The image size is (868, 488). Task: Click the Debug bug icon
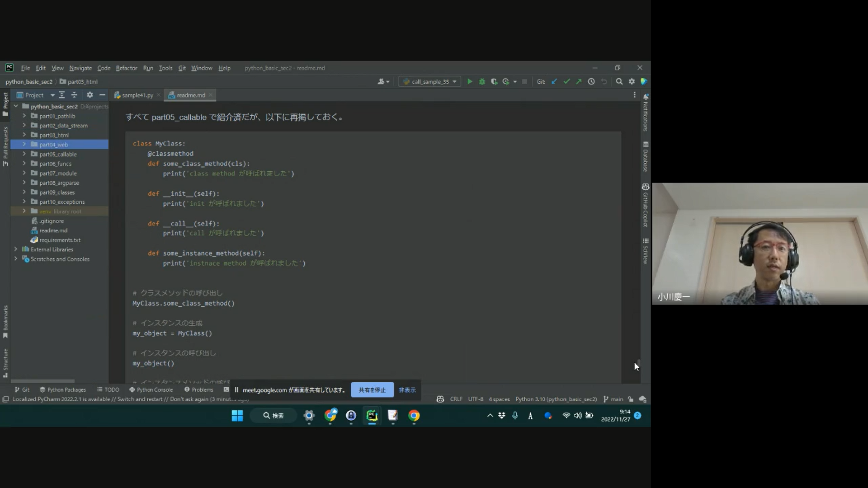click(482, 82)
